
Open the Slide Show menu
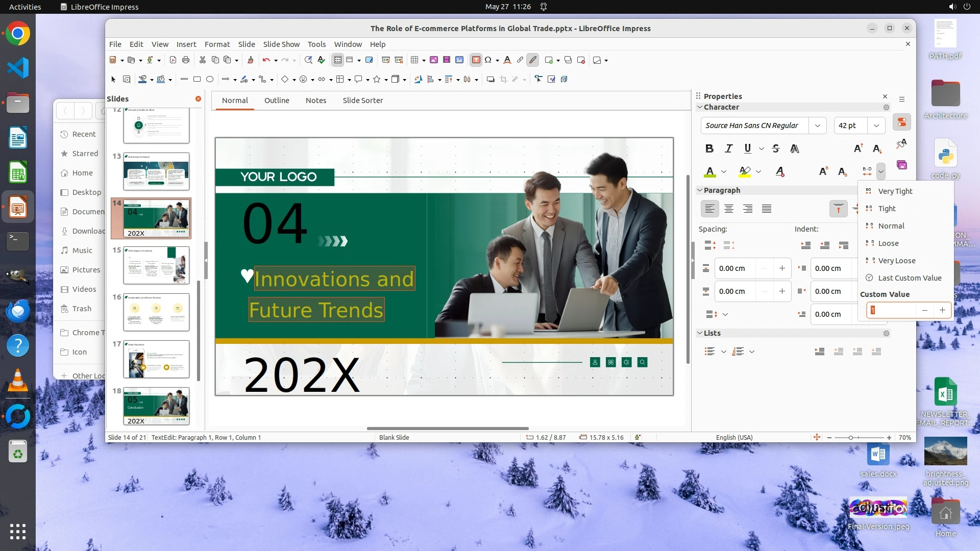tap(281, 44)
